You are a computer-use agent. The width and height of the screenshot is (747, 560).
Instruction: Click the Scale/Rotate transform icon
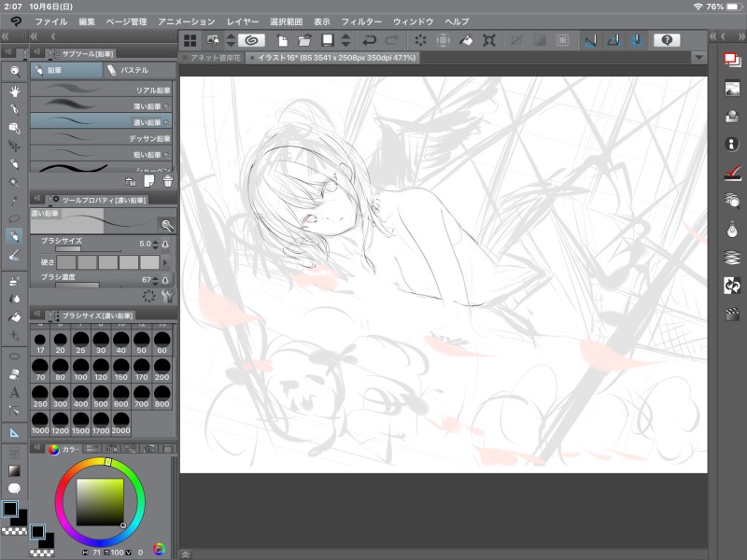[488, 40]
